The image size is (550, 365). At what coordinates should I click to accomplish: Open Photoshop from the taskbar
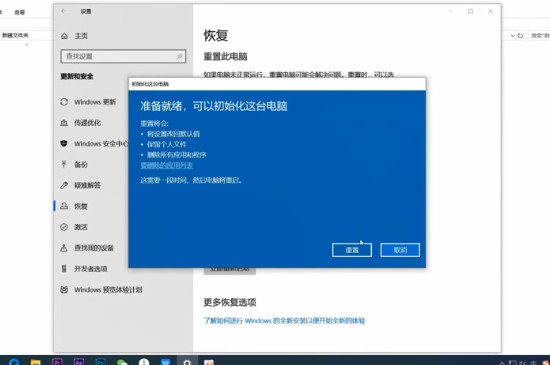point(101,362)
